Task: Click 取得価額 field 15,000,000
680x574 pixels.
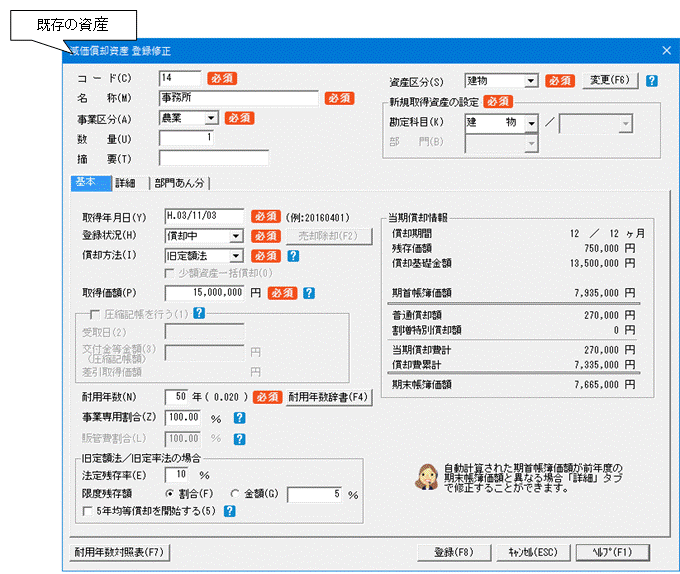Action: point(204,293)
